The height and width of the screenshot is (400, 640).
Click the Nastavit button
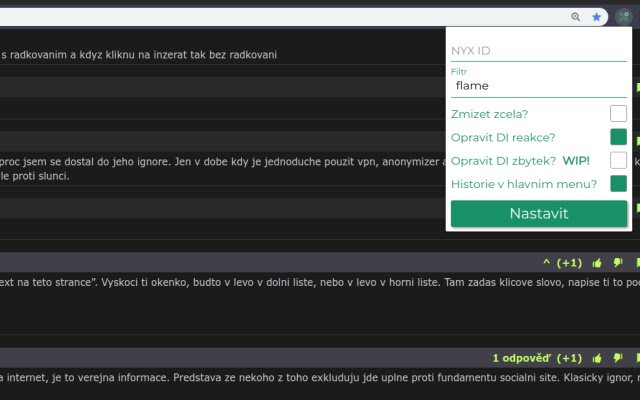coord(539,213)
